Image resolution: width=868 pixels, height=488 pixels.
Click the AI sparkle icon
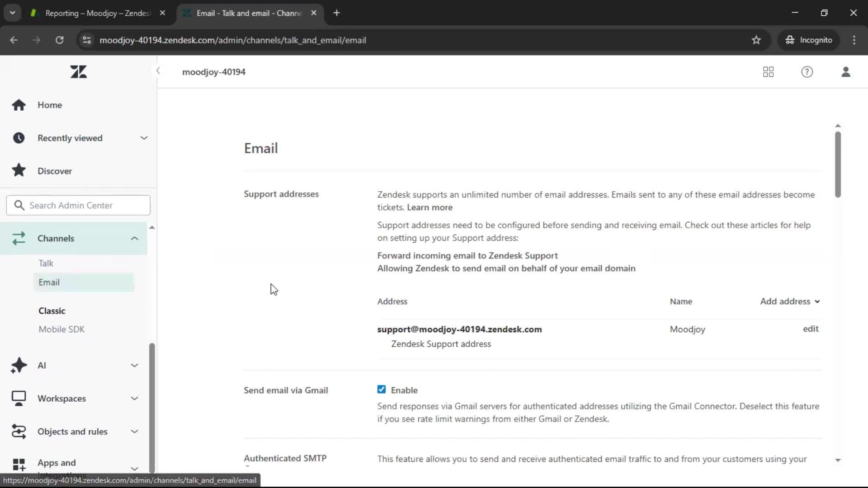(x=19, y=365)
